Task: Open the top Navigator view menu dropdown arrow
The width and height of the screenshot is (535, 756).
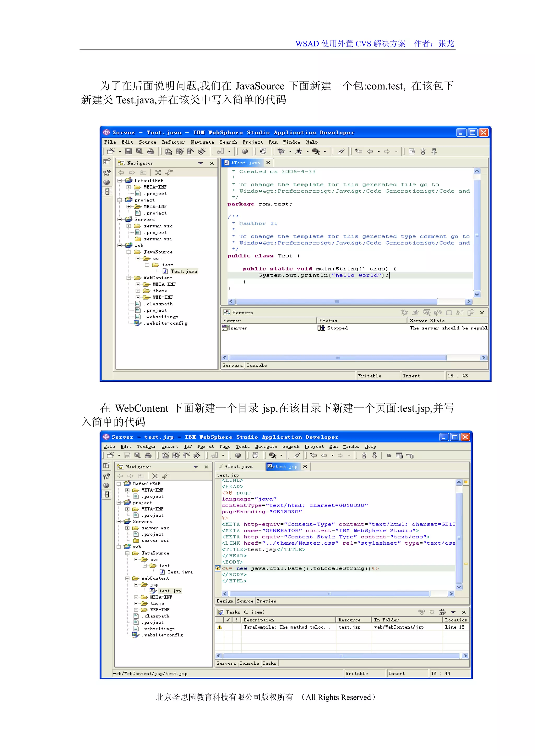Action: click(x=200, y=163)
